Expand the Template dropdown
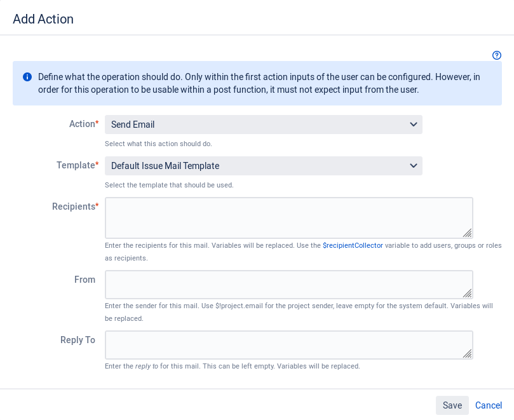This screenshot has height=420, width=514. [x=263, y=166]
